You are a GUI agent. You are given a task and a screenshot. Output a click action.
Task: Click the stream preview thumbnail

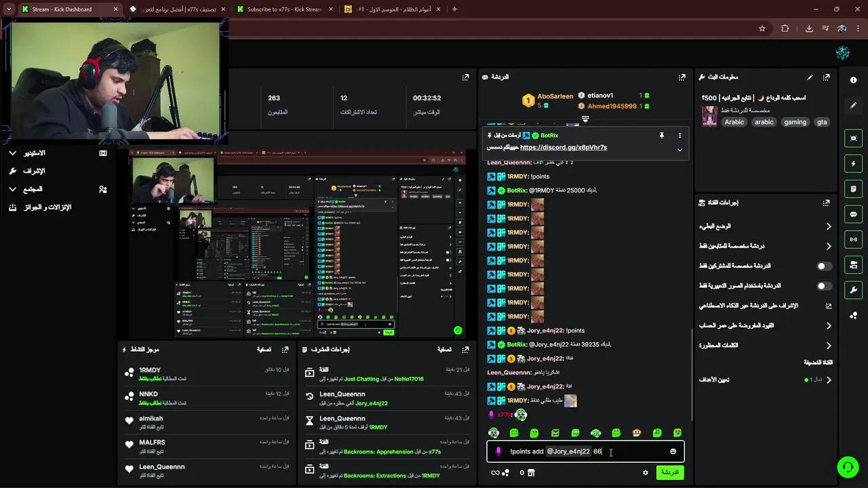pyautogui.click(x=297, y=244)
